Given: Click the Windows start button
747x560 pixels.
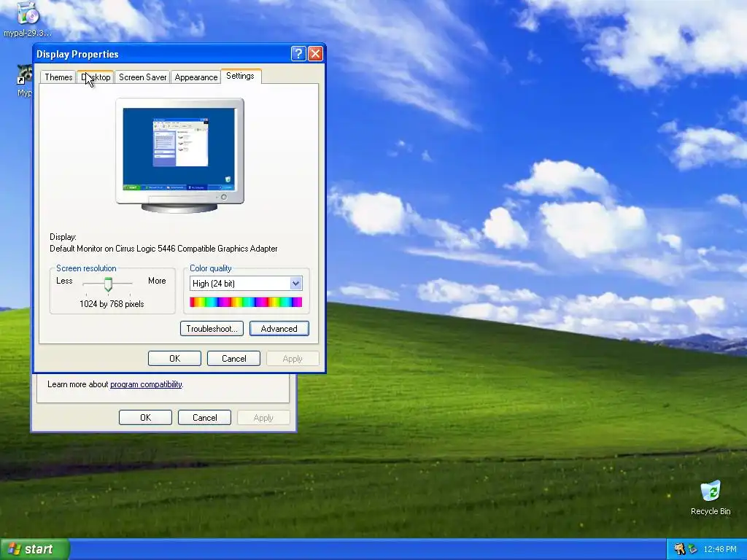Looking at the screenshot, I should coord(34,549).
